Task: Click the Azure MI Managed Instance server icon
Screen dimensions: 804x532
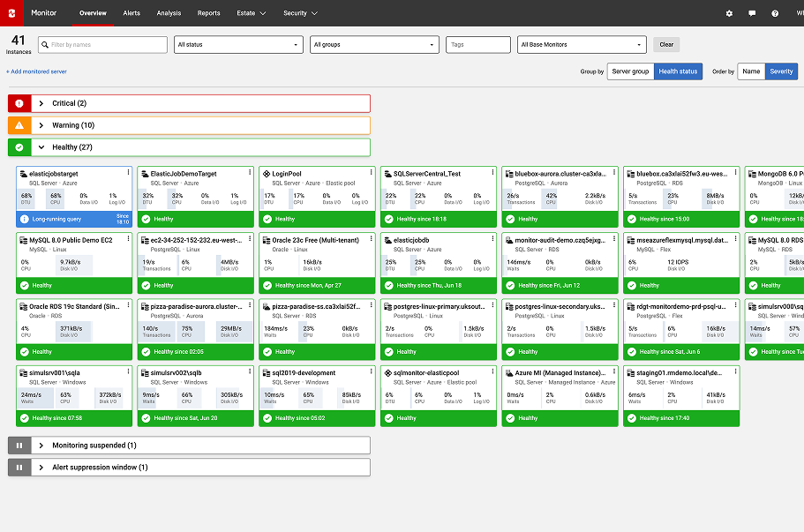Action: coord(510,373)
